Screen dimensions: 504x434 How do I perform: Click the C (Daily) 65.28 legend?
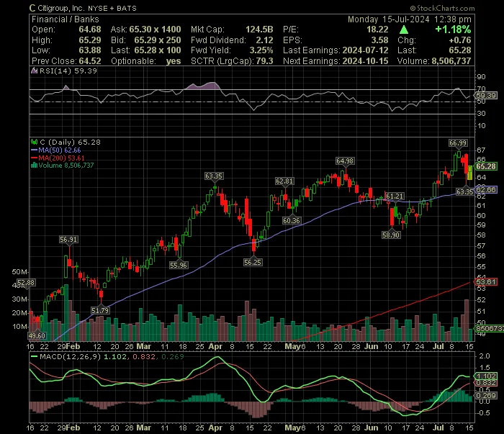(x=70, y=142)
